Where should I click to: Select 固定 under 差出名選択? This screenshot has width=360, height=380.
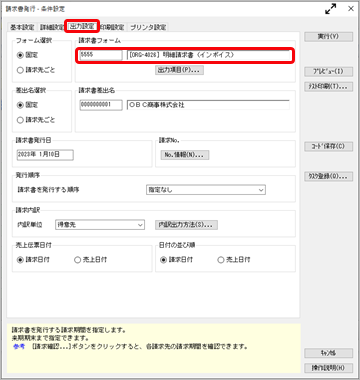pos(27,105)
